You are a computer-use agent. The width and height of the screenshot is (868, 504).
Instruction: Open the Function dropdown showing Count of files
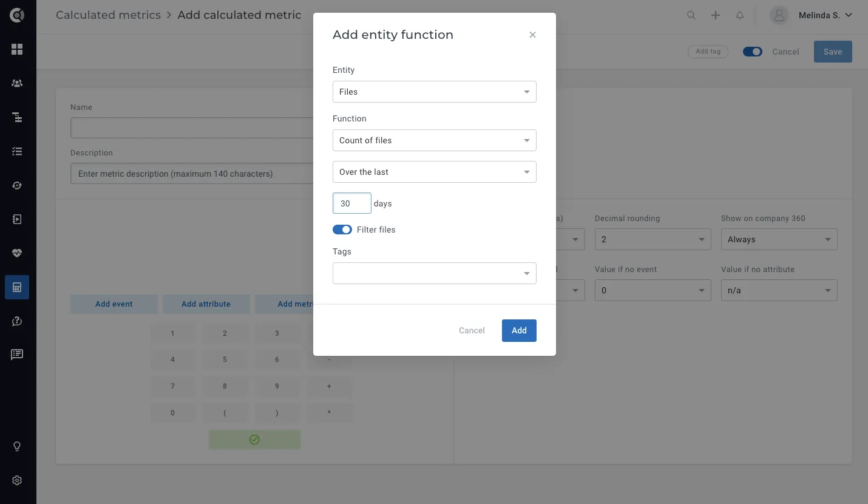pyautogui.click(x=435, y=140)
